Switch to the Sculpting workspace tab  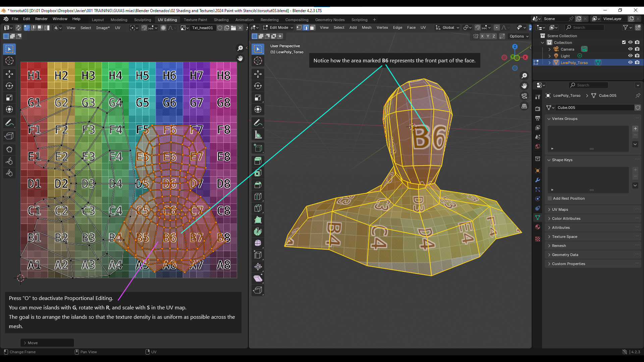pyautogui.click(x=143, y=20)
